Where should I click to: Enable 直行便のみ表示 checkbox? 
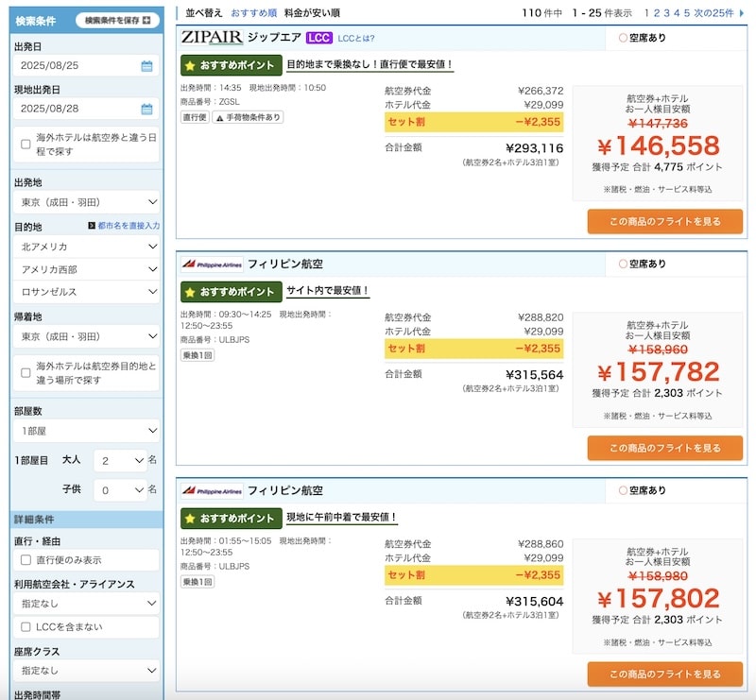pyautogui.click(x=26, y=559)
